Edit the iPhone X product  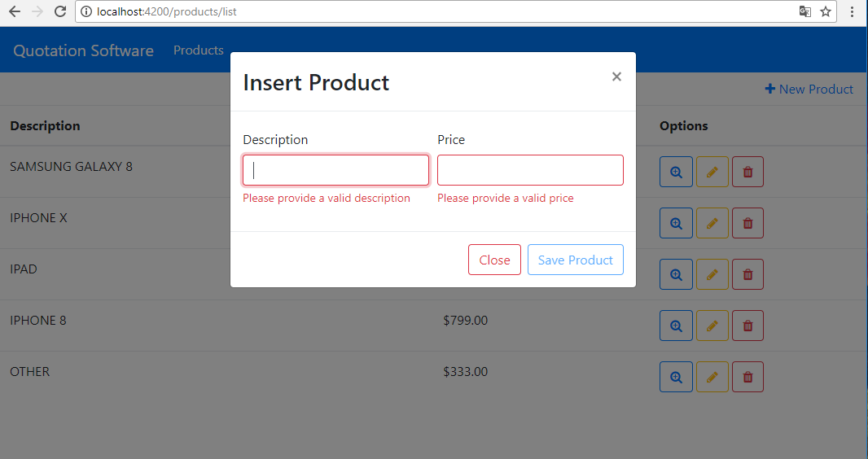(712, 224)
